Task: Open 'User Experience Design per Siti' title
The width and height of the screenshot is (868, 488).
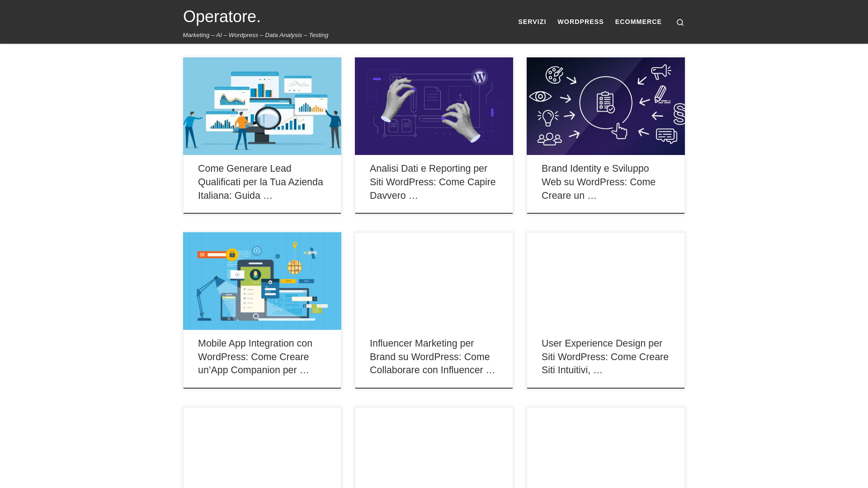Action: pos(604,357)
